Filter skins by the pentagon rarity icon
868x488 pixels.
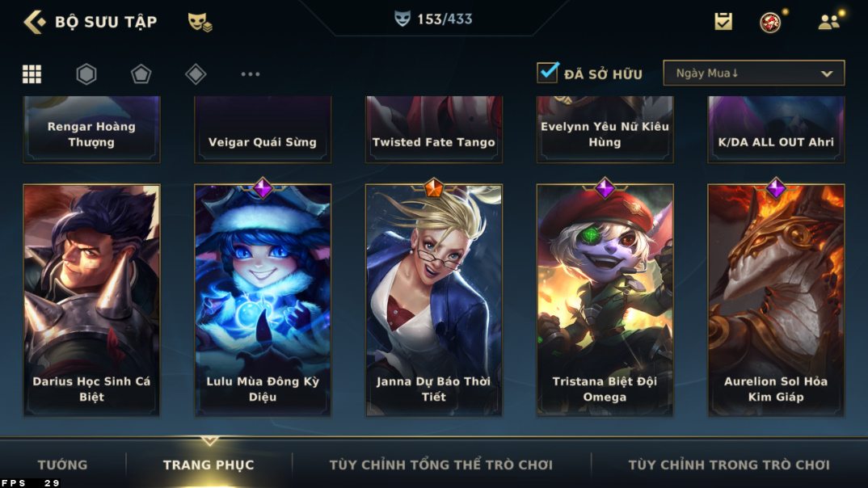click(x=141, y=74)
